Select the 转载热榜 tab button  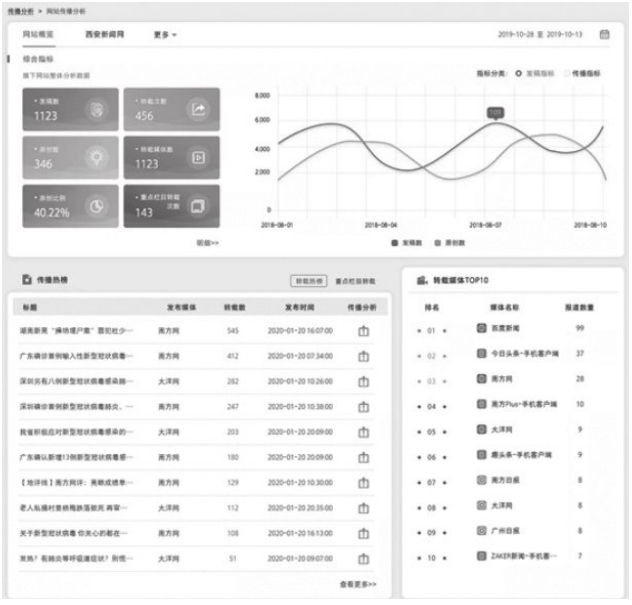(x=309, y=281)
